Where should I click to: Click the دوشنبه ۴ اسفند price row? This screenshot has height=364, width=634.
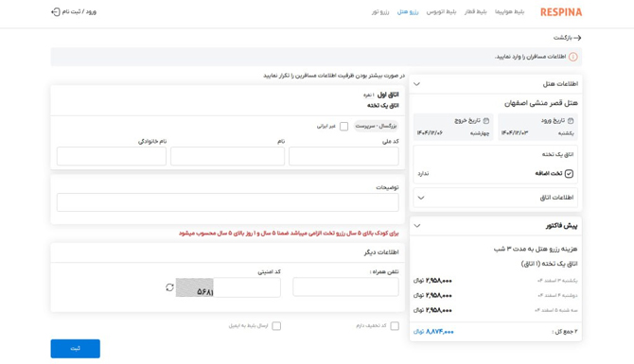495,296
